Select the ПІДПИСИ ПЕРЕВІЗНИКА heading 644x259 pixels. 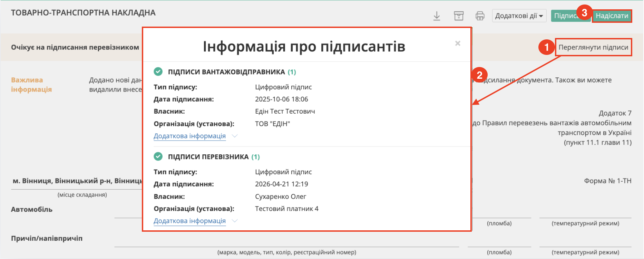(208, 157)
